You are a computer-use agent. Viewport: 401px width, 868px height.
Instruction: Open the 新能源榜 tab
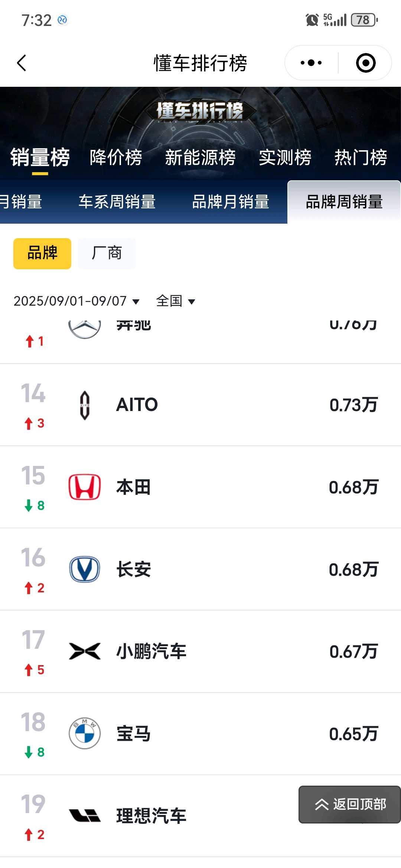(x=200, y=157)
